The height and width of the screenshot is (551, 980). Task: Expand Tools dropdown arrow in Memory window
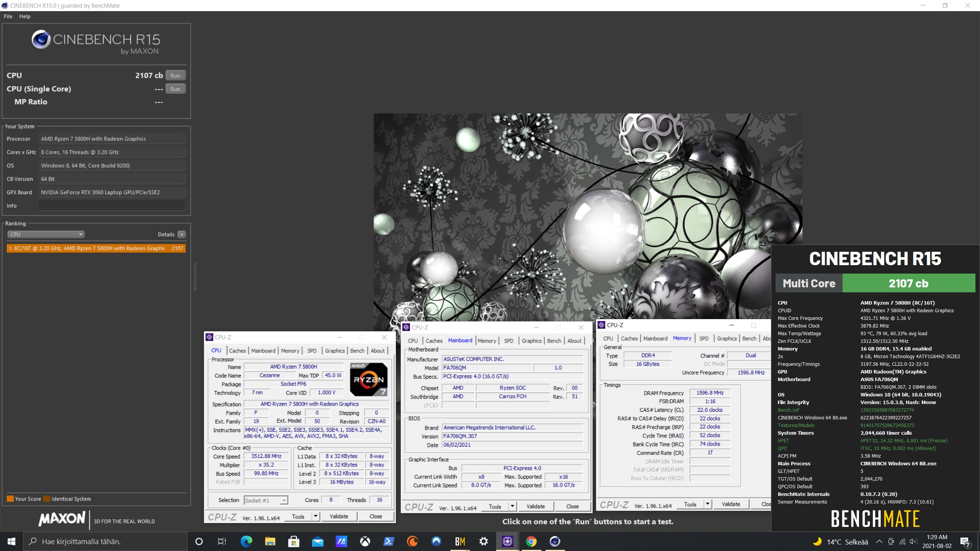pos(707,504)
